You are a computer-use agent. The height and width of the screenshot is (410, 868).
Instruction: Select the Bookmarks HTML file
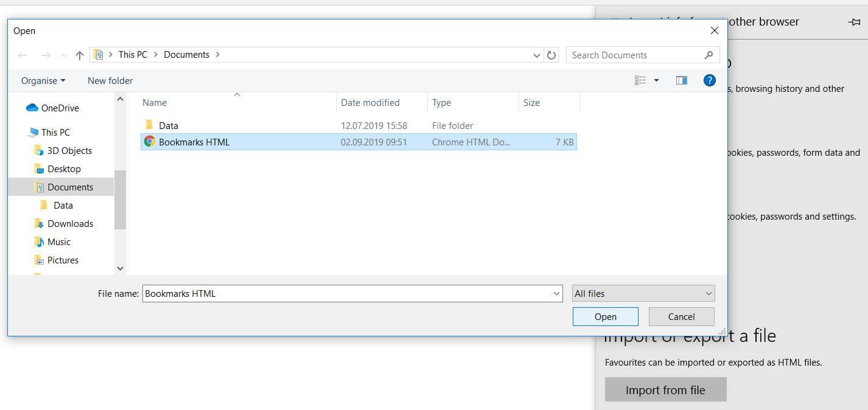(194, 142)
